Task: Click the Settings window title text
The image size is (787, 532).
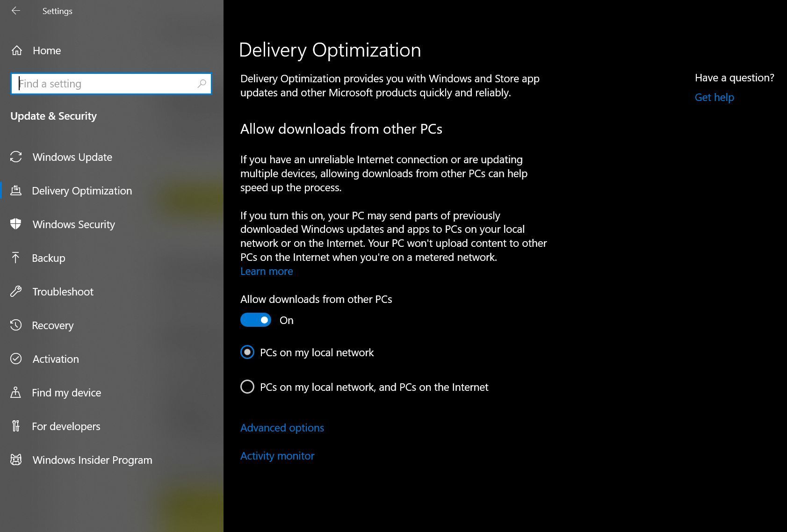Action: [57, 11]
